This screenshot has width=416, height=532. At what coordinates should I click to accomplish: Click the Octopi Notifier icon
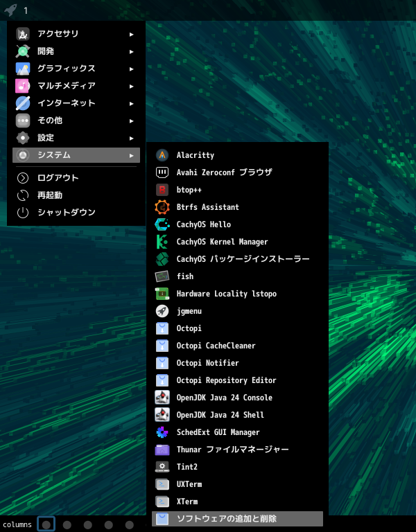click(x=162, y=363)
